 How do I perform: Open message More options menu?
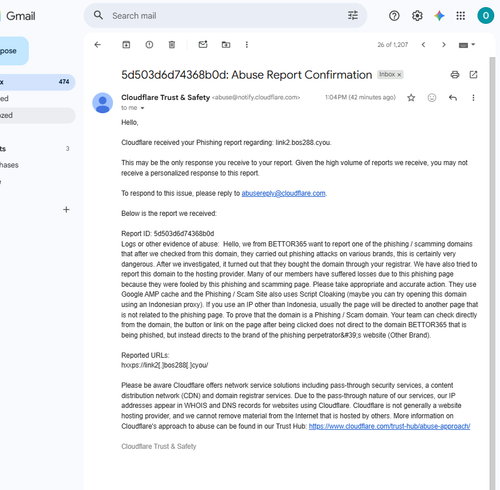[473, 98]
